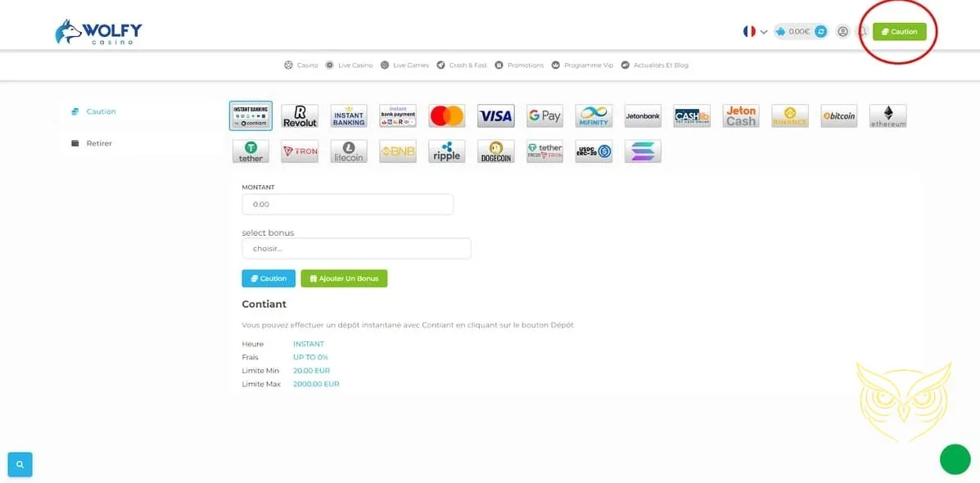
Task: Select the Revolut payment method
Action: point(300,116)
